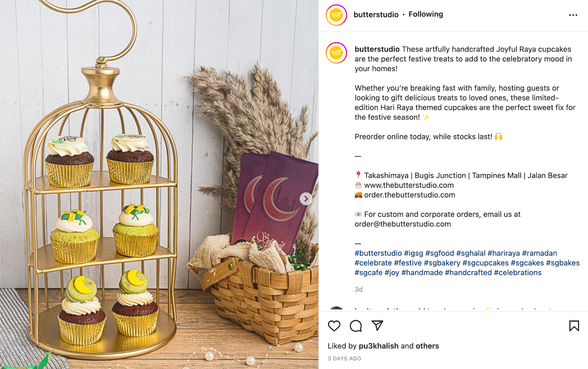Share post via paper plane icon
588x369 pixels.
[377, 325]
